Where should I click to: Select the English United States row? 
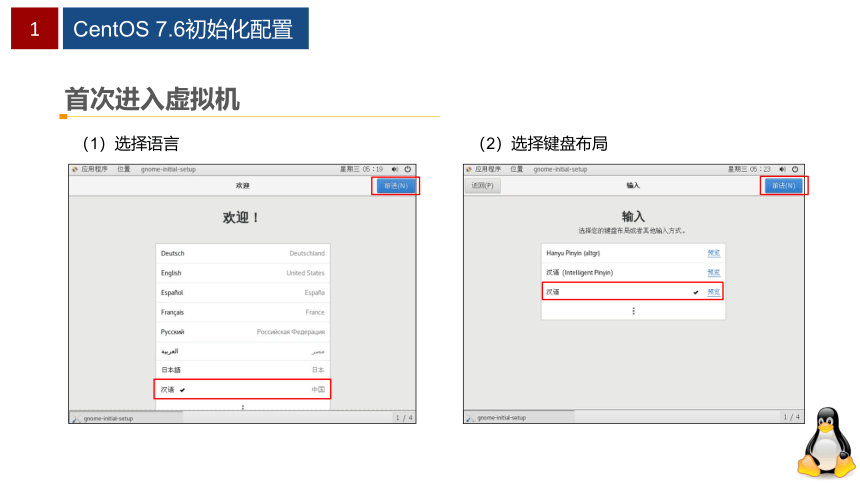[243, 273]
